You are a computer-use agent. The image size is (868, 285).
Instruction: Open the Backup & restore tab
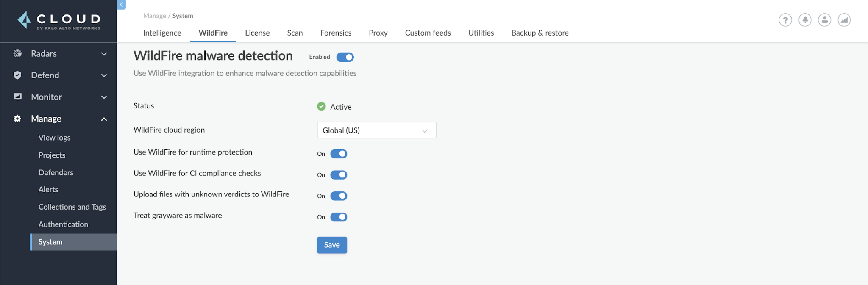pos(540,33)
